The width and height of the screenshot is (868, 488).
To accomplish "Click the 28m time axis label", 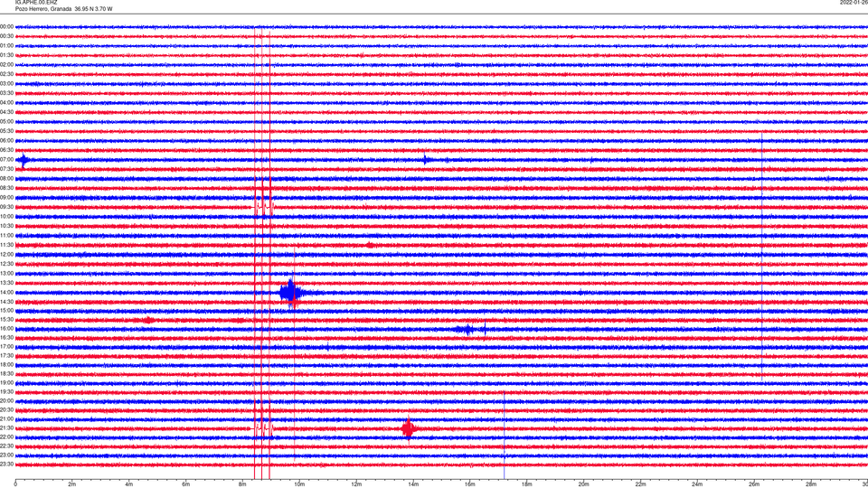I will click(811, 484).
